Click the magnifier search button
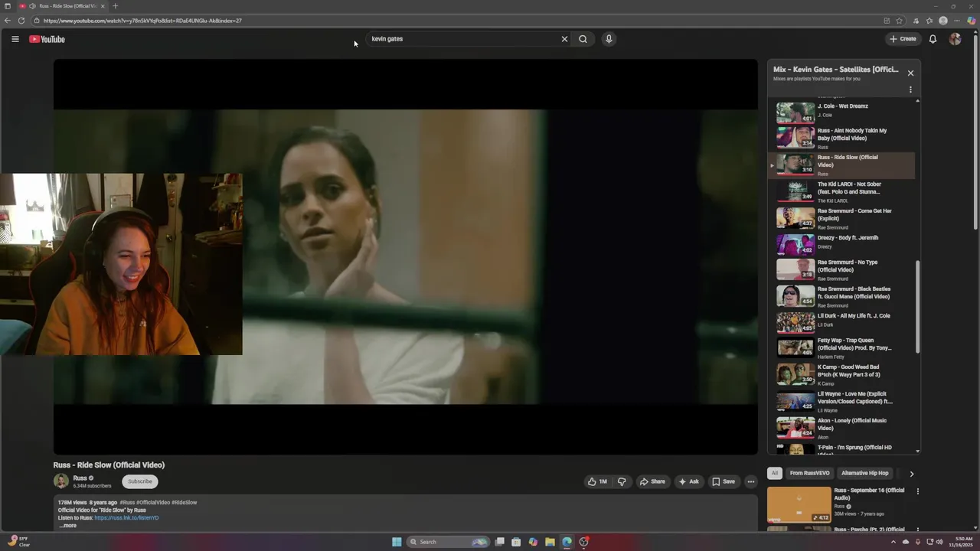The image size is (980, 551). 583,39
